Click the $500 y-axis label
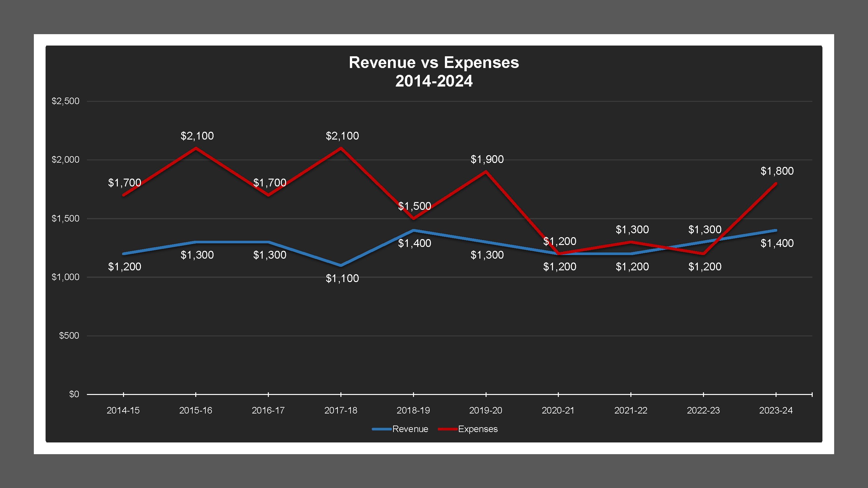This screenshot has height=488, width=868. pyautogui.click(x=69, y=336)
